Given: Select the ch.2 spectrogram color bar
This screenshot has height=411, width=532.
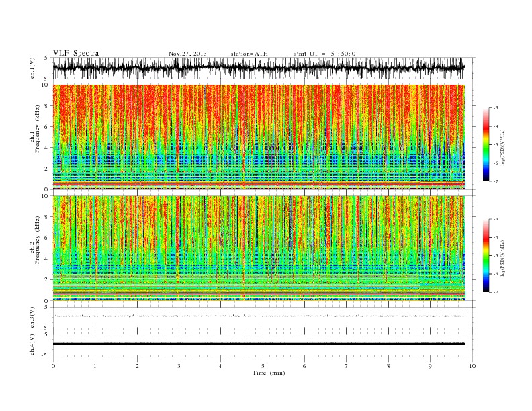Looking at the screenshot, I should point(486,256).
